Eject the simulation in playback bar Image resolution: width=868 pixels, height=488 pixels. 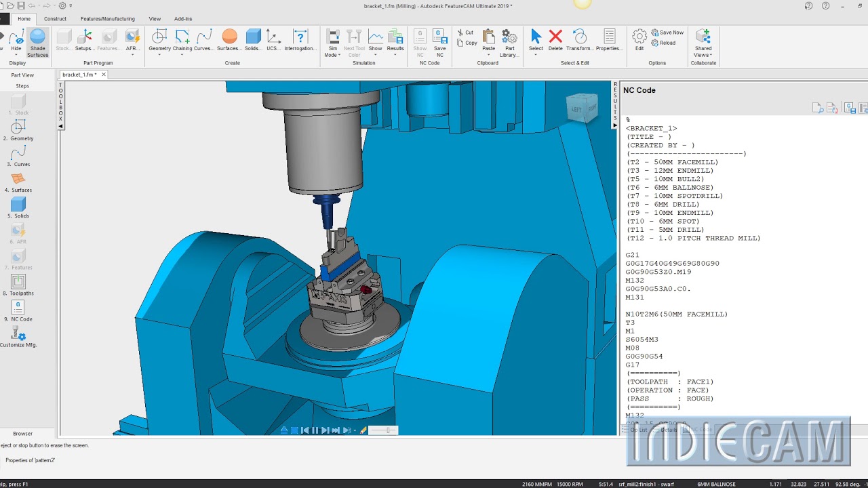point(284,430)
